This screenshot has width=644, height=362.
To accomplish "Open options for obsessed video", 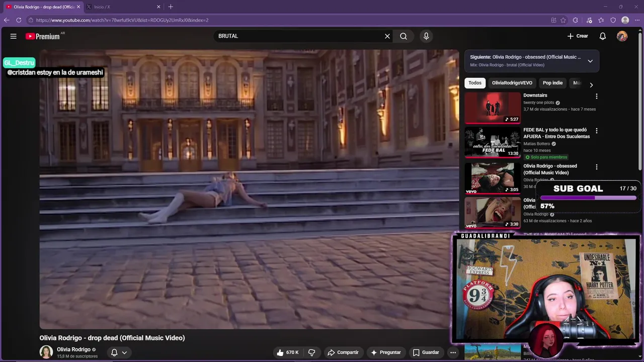I will (x=597, y=167).
